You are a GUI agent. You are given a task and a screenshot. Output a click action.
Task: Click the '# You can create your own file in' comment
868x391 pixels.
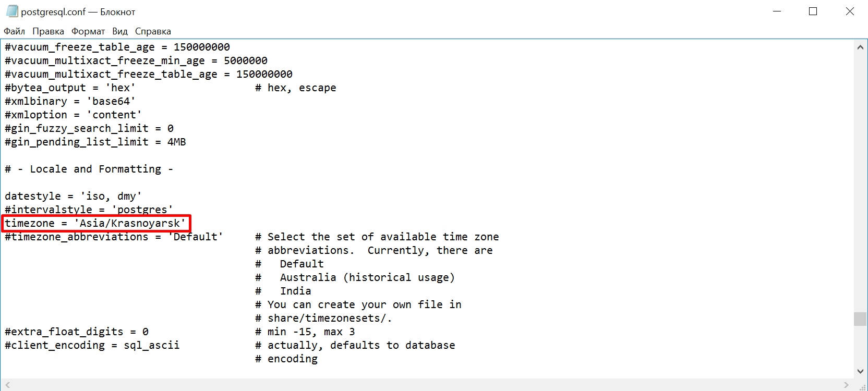[358, 304]
